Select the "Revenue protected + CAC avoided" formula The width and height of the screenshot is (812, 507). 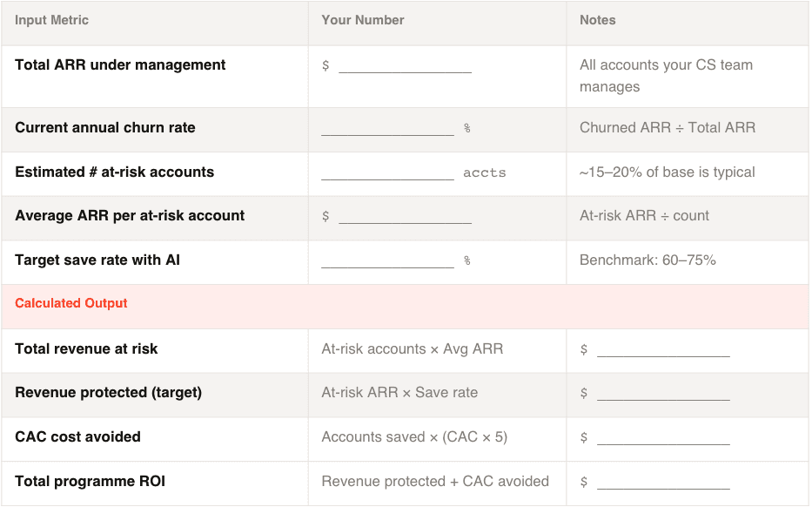click(x=435, y=482)
